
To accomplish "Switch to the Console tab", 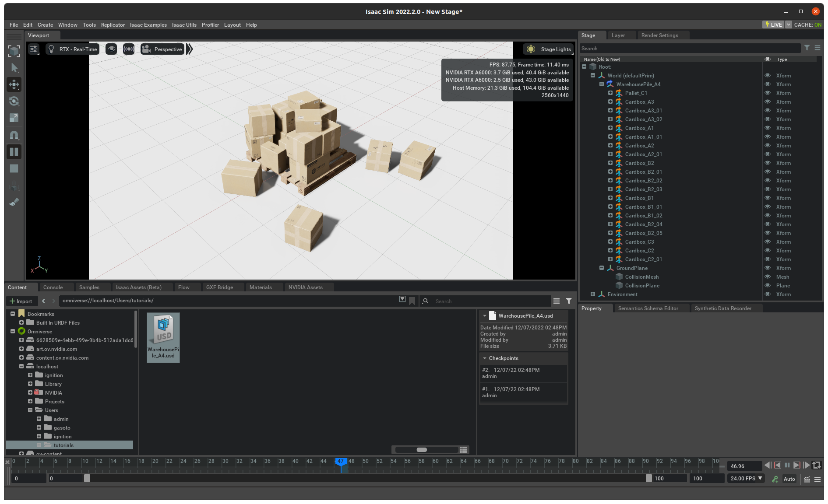I will coord(53,287).
